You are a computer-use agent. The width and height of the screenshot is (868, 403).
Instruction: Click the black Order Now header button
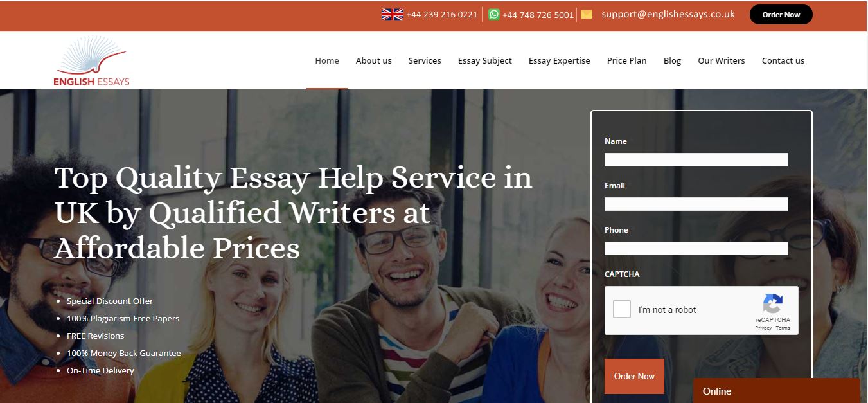point(781,15)
